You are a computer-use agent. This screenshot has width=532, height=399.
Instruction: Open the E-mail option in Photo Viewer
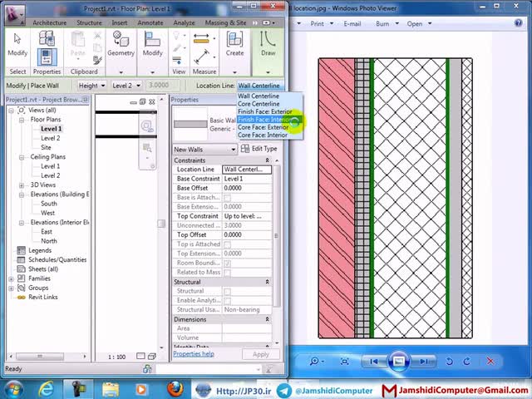pos(352,23)
